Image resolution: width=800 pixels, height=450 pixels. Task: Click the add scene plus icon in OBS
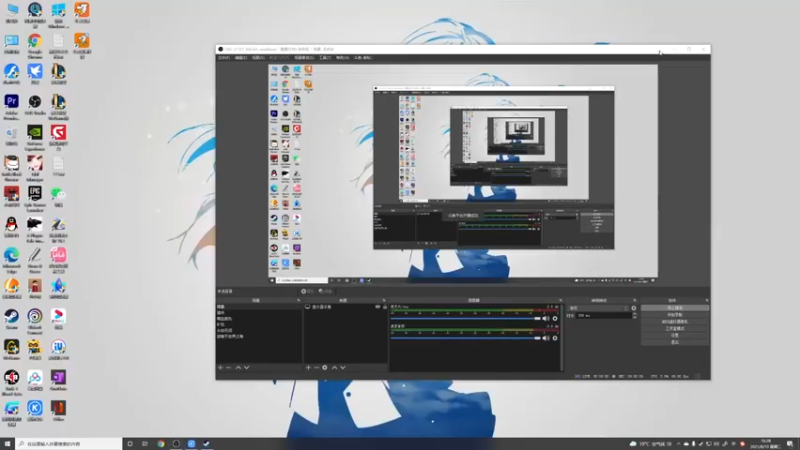(220, 367)
